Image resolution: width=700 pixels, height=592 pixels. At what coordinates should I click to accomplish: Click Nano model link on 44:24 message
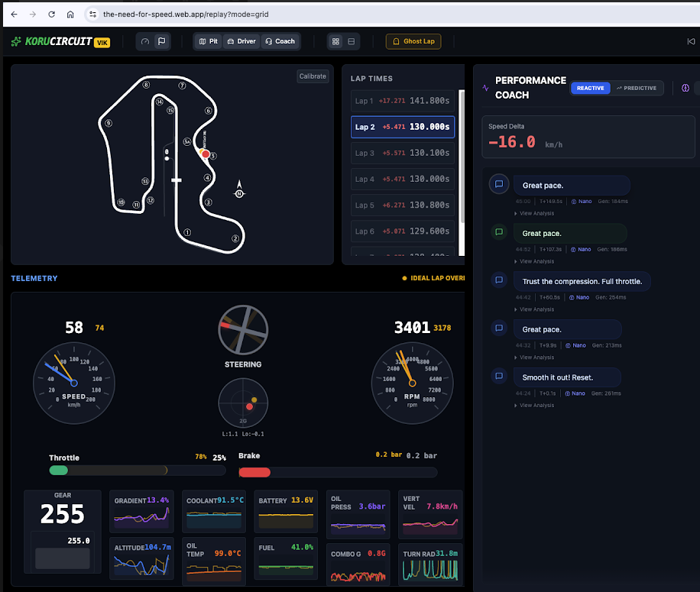(575, 393)
